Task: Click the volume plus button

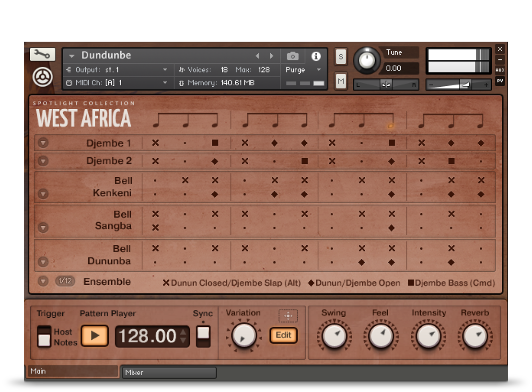Action: pos(486,85)
